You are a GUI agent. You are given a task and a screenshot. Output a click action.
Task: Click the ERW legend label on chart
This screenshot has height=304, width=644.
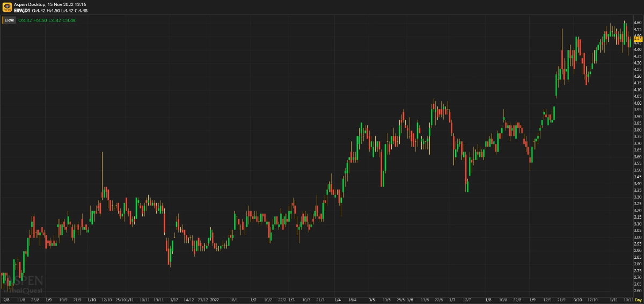[x=10, y=20]
